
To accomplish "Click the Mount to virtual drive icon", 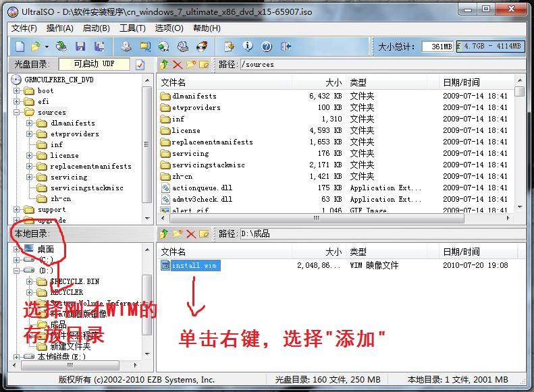I will pos(183,47).
